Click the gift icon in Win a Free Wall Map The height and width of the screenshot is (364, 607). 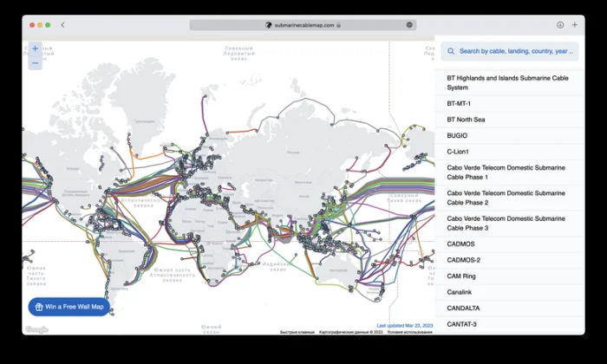click(39, 307)
